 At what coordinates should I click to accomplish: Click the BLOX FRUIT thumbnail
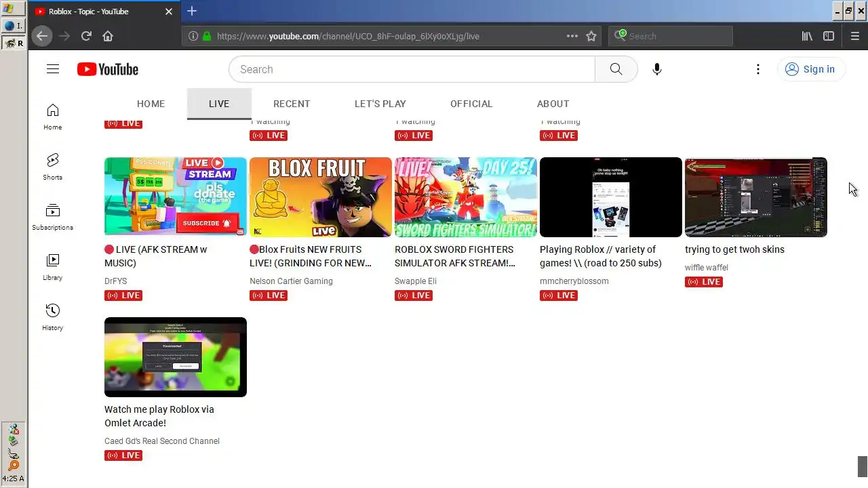coord(321,197)
